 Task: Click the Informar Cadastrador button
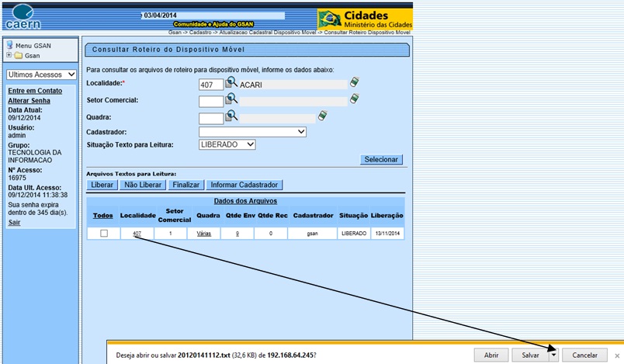tap(244, 185)
